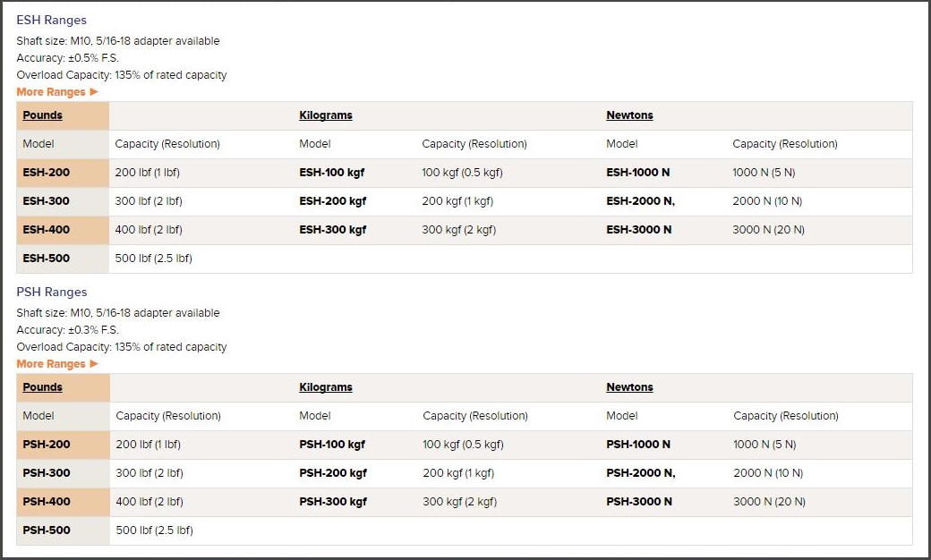The height and width of the screenshot is (560, 931).
Task: Select the ESH-100 kgf model
Action: (332, 173)
